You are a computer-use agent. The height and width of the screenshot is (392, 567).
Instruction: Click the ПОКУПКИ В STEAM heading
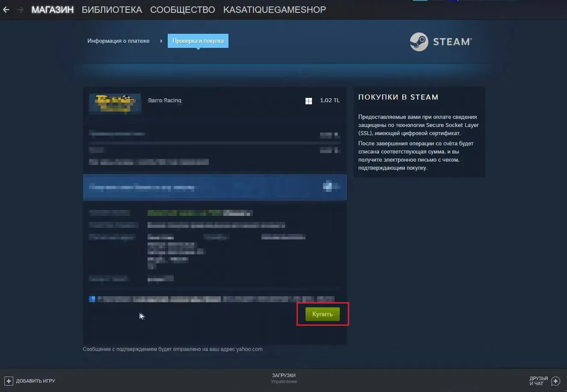pos(398,97)
